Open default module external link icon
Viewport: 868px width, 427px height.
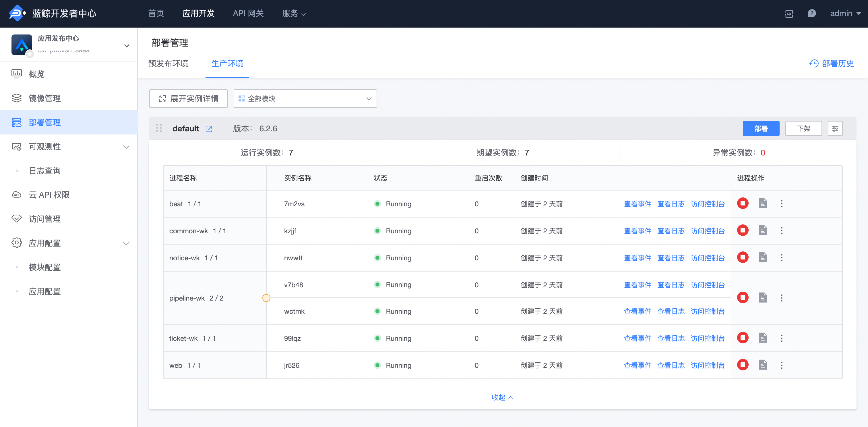[x=209, y=129]
